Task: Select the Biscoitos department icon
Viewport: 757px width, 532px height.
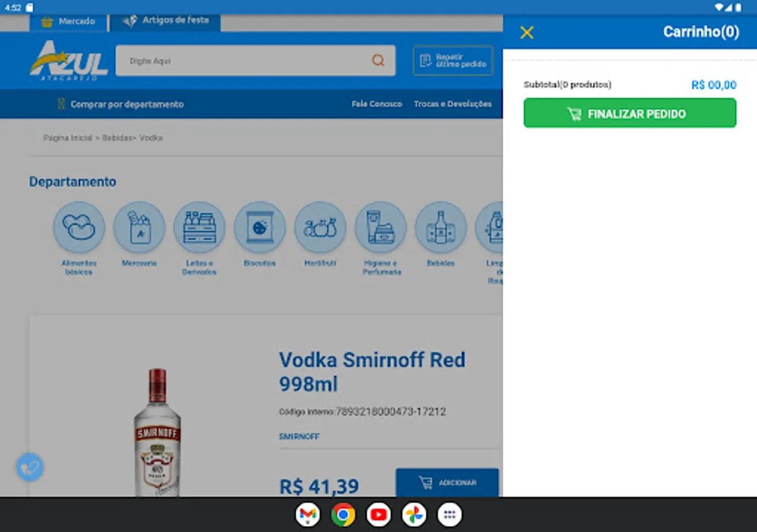Action: click(260, 228)
